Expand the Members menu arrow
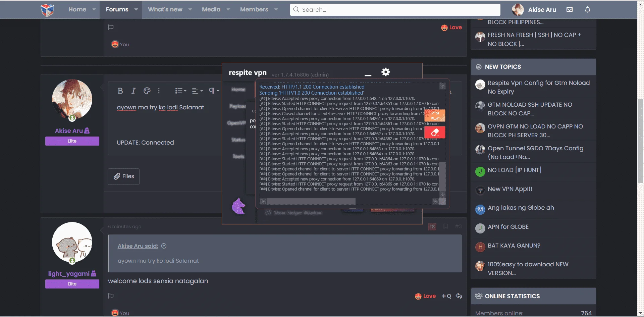The width and height of the screenshot is (644, 317). tap(276, 9)
